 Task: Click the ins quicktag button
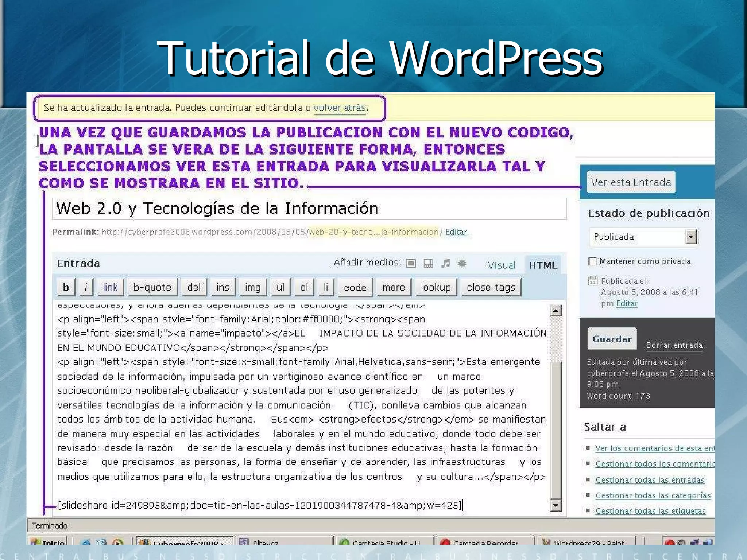point(223,287)
